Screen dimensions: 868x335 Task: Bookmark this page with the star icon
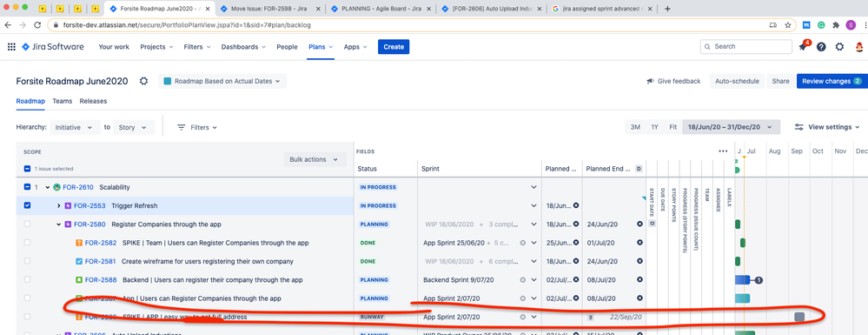[x=788, y=25]
